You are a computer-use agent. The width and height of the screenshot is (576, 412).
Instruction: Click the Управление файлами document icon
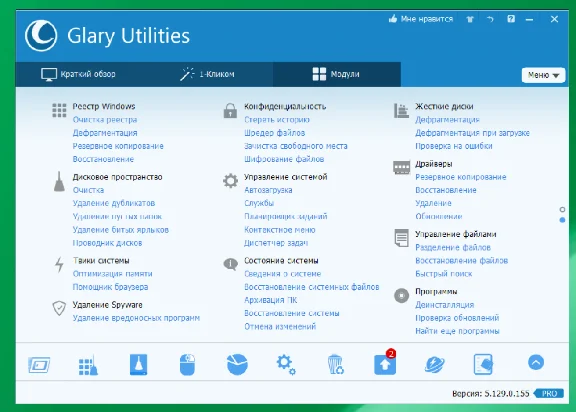[402, 238]
